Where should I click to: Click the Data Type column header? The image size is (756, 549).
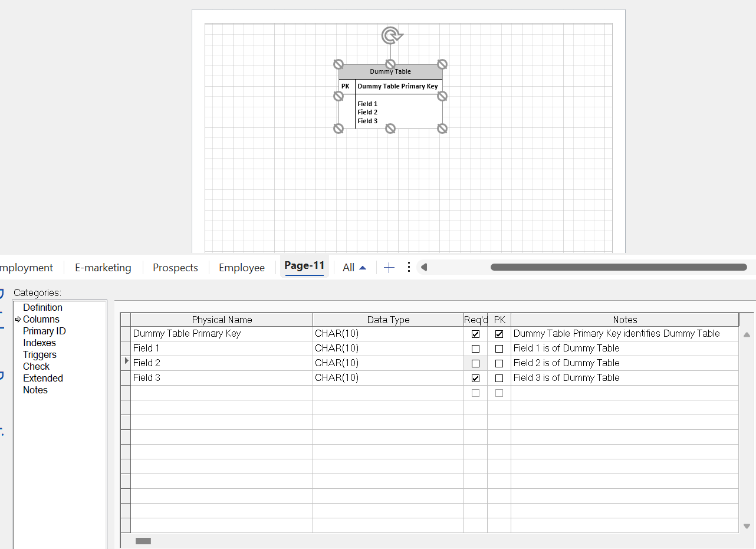coord(388,320)
